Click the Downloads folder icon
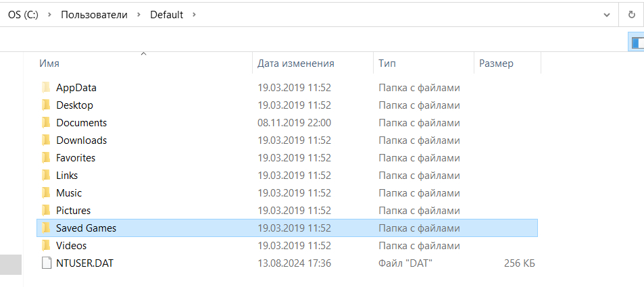This screenshot has height=287, width=644. pyautogui.click(x=46, y=140)
